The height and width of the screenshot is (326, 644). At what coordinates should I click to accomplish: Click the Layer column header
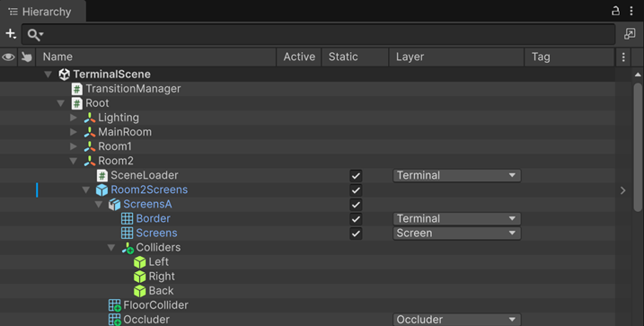[456, 57]
